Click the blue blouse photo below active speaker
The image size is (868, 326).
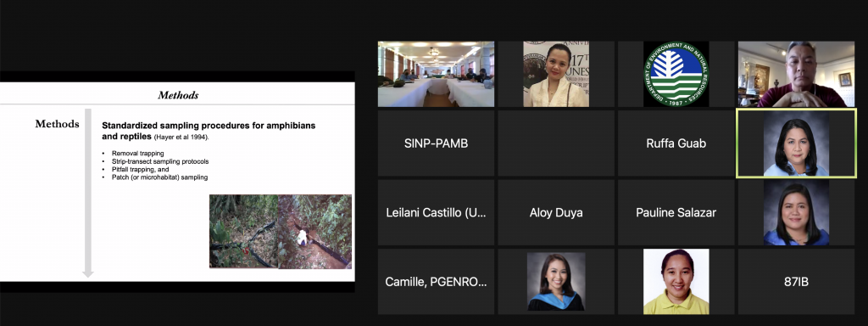click(796, 212)
